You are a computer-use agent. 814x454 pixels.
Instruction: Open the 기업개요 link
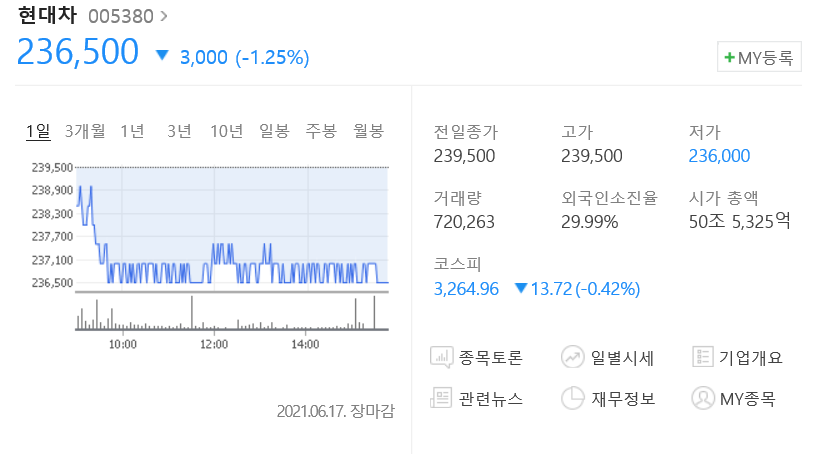point(751,357)
